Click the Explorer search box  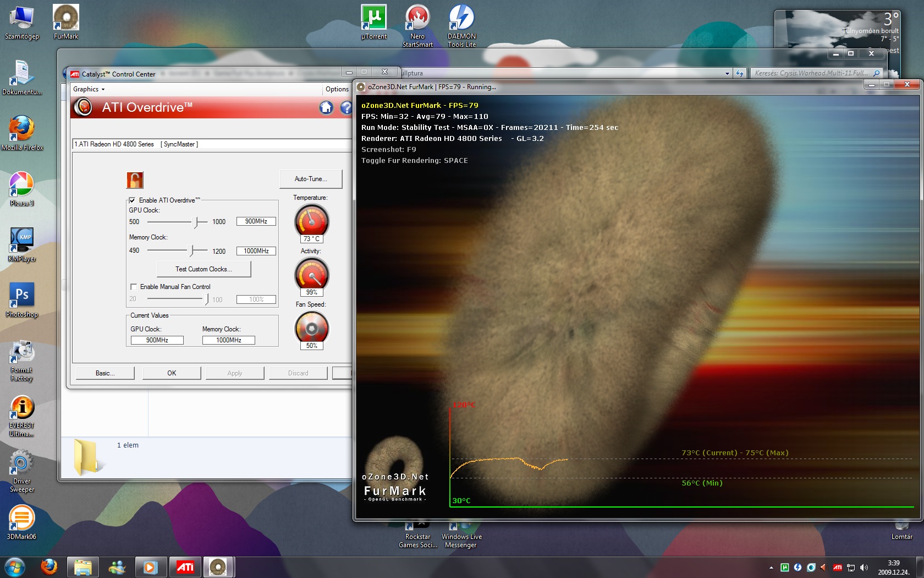tap(816, 73)
